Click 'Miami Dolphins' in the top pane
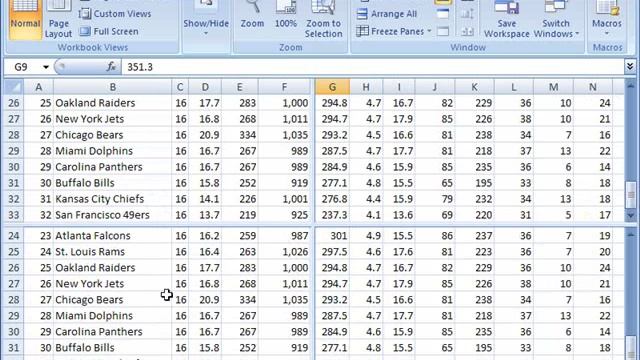The height and width of the screenshot is (360, 640). [x=112, y=151]
